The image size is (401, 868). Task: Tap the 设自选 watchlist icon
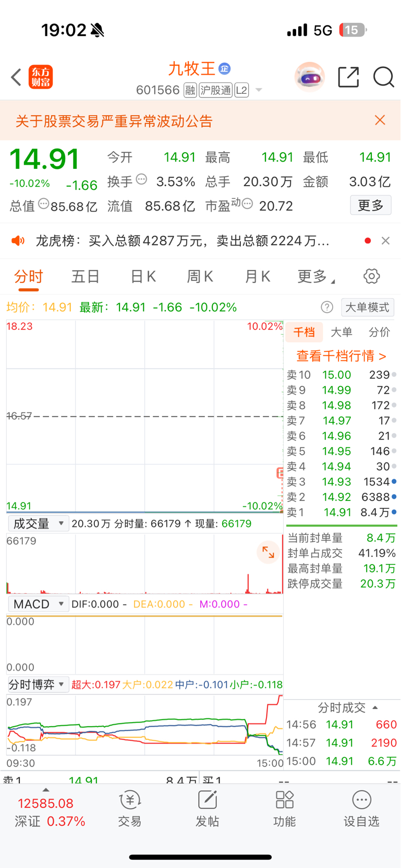(x=361, y=809)
